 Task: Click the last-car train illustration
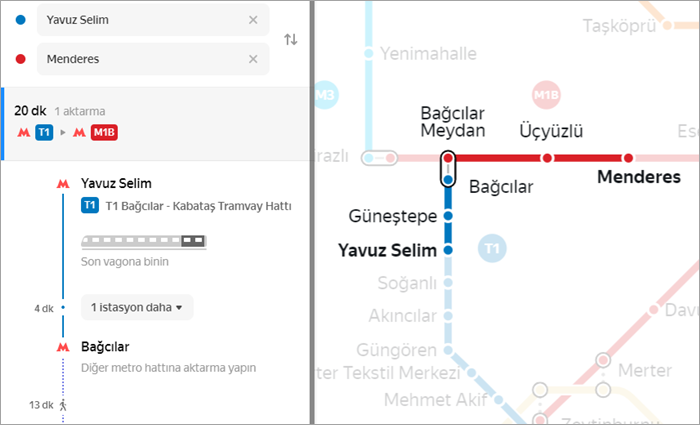tap(144, 242)
